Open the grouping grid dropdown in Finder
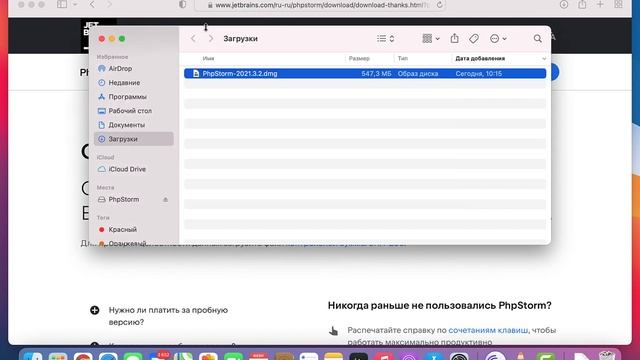Viewport: 640px width, 360px height. (x=431, y=39)
